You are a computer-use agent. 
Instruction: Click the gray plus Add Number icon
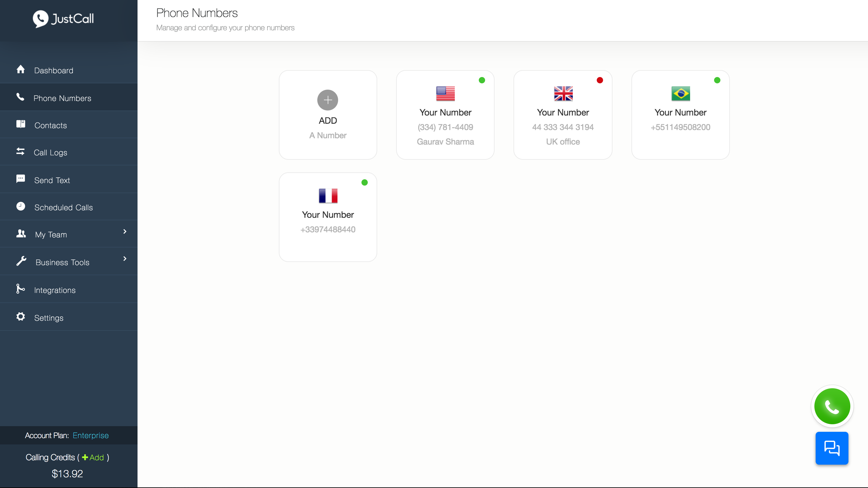coord(327,100)
